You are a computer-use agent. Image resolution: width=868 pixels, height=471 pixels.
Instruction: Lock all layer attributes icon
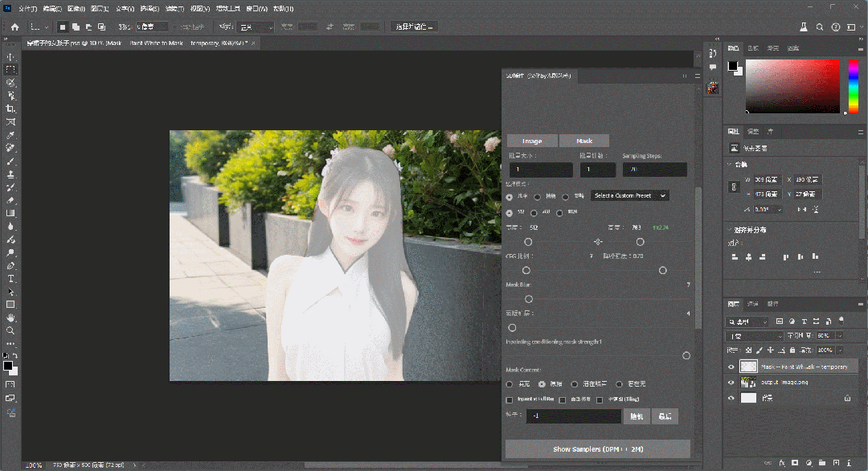[792, 350]
